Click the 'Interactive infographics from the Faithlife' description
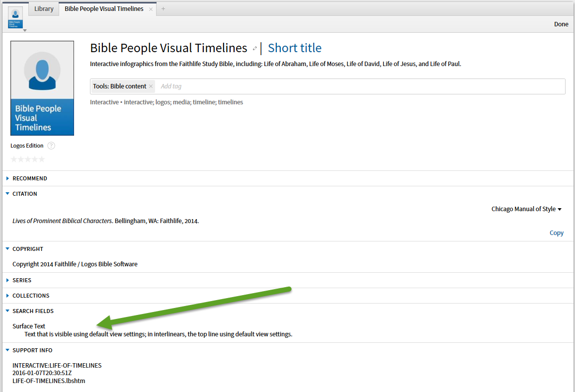The width and height of the screenshot is (575, 392). point(275,64)
